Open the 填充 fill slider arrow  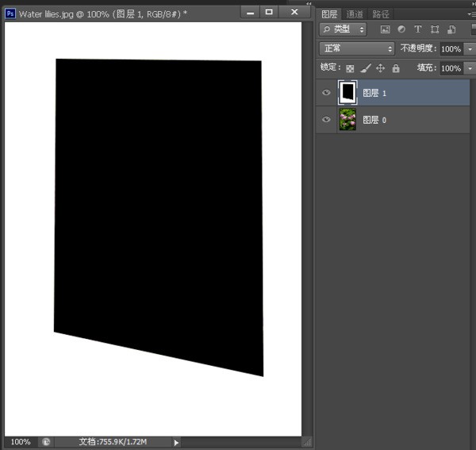[470, 68]
